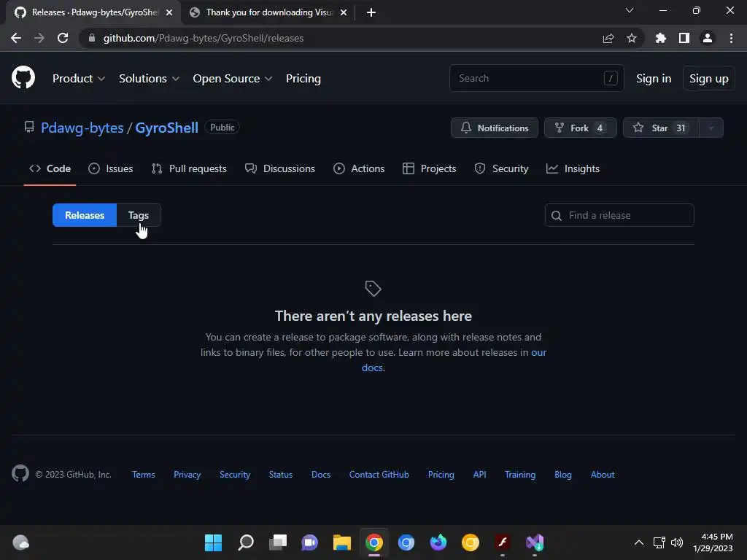
Task: Click the volume speaker tray icon
Action: [x=676, y=542]
